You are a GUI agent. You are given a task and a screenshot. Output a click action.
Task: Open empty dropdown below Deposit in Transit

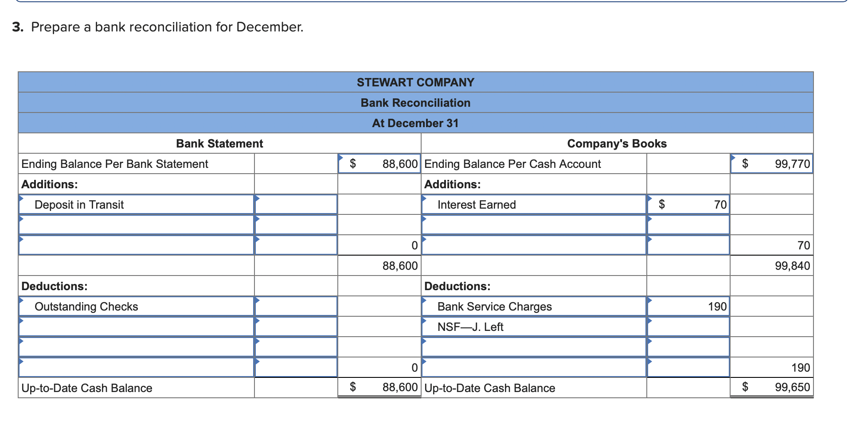pos(137,225)
